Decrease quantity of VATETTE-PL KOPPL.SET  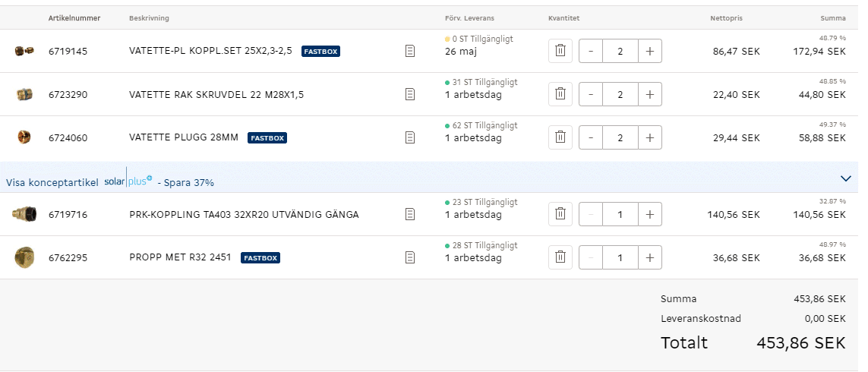coord(591,51)
